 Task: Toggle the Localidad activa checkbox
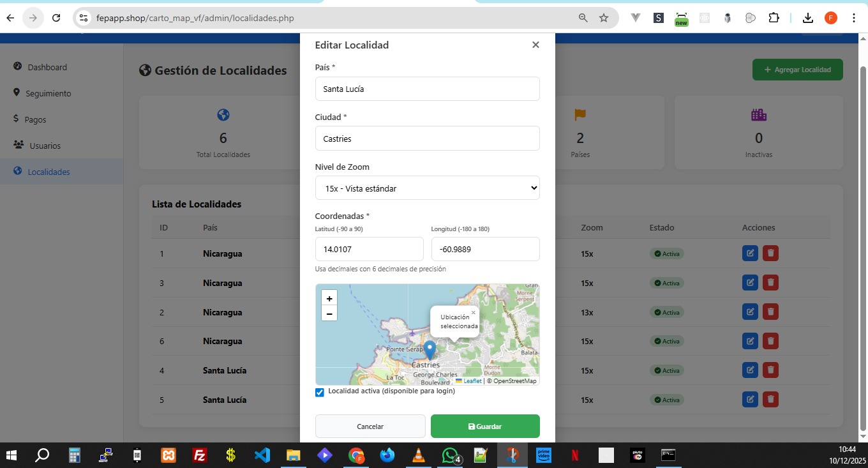[320, 392]
